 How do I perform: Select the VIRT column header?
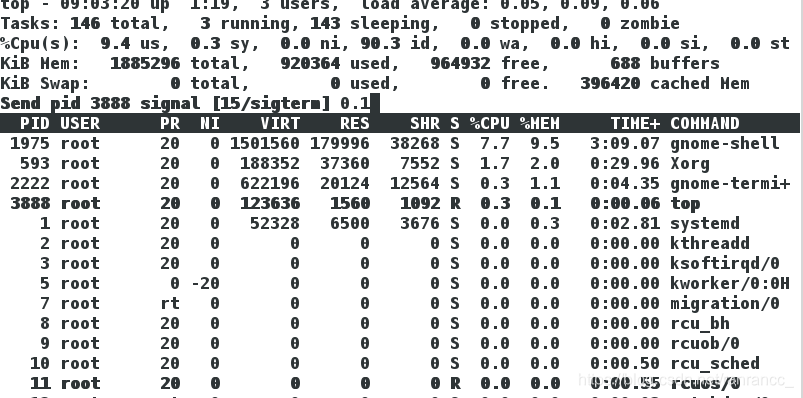coord(280,123)
